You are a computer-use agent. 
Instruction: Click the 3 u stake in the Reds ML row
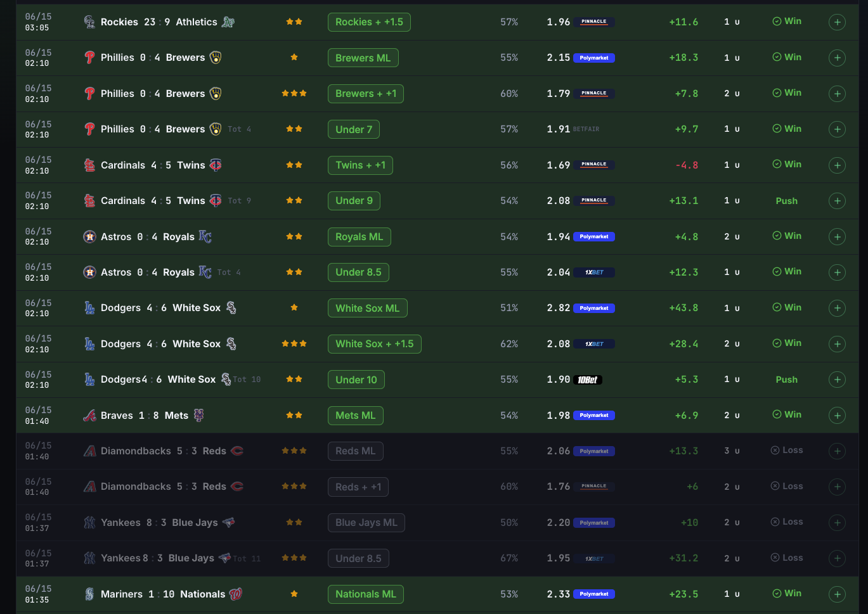[732, 451]
